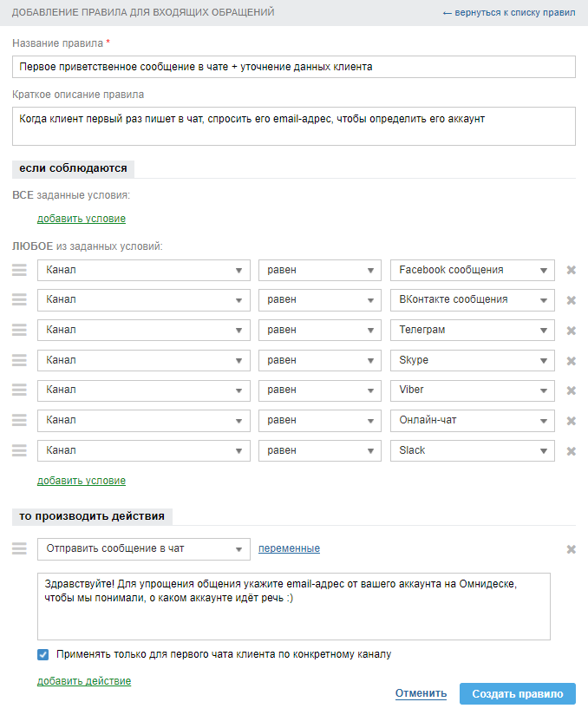588x715 pixels.
Task: Click the drag handle of the action row
Action: (19, 548)
